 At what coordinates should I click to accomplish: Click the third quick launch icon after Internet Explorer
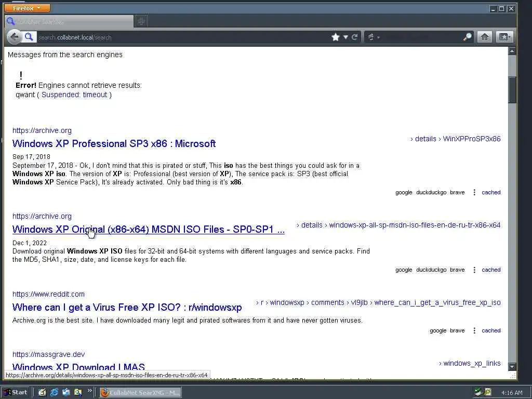pos(66,393)
